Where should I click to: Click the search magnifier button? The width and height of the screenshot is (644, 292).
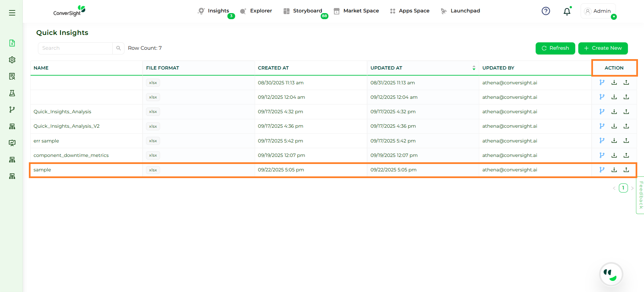pyautogui.click(x=118, y=48)
